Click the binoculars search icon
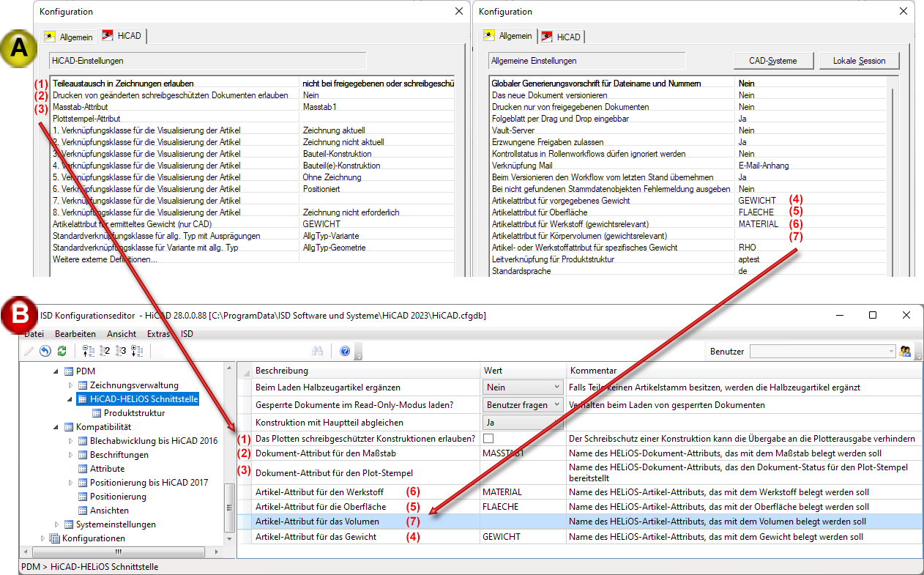Screen dimensions: 924x575 click(x=318, y=351)
